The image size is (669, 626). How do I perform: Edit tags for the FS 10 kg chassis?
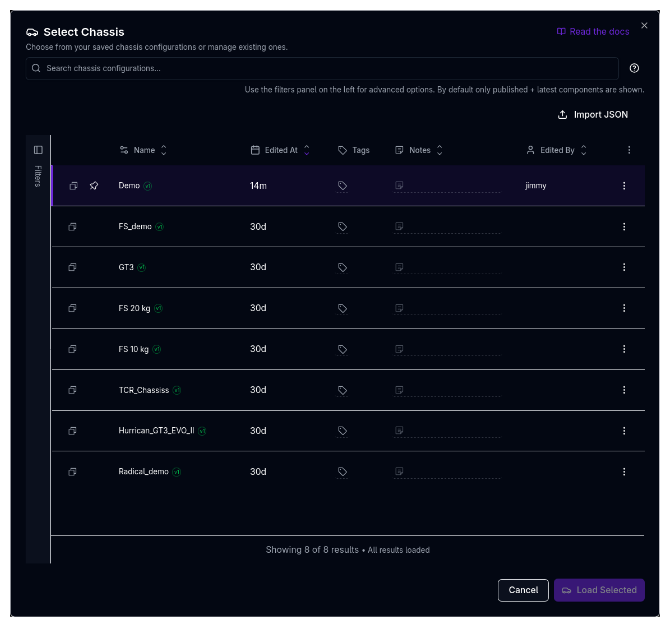tap(342, 349)
